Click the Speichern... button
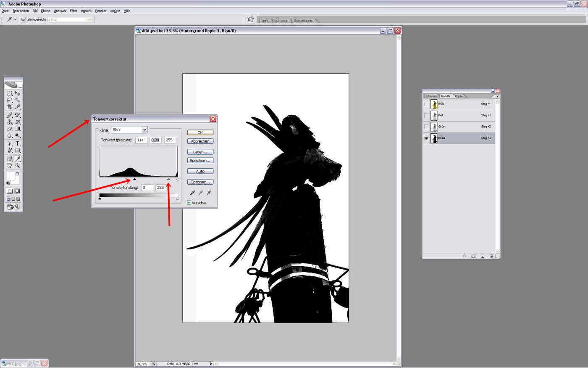The width and height of the screenshot is (588, 368). [200, 161]
